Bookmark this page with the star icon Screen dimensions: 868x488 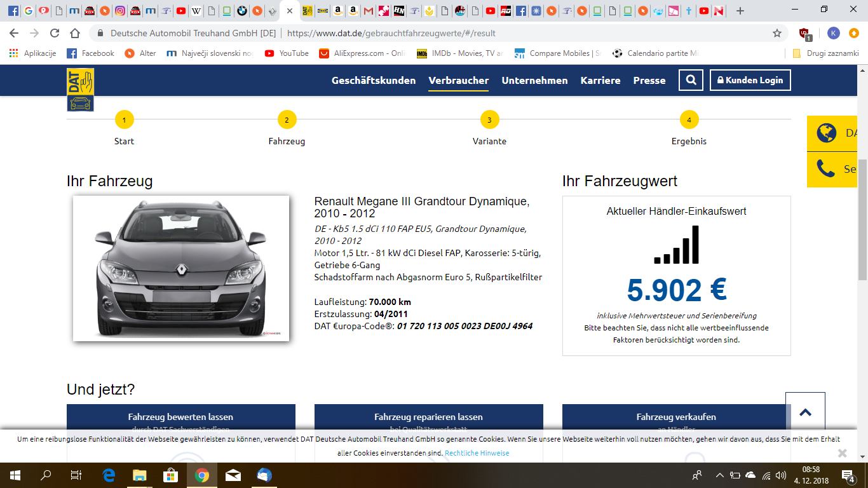(x=777, y=33)
